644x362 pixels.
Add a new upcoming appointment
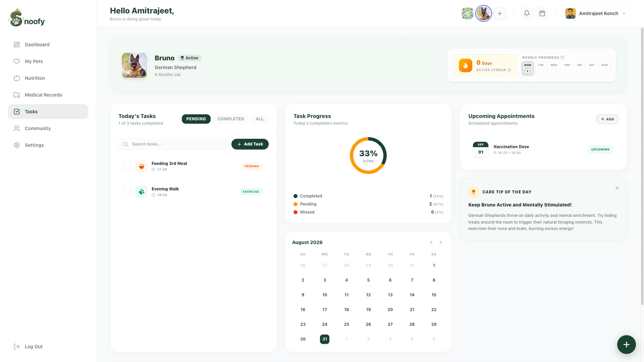607,119
